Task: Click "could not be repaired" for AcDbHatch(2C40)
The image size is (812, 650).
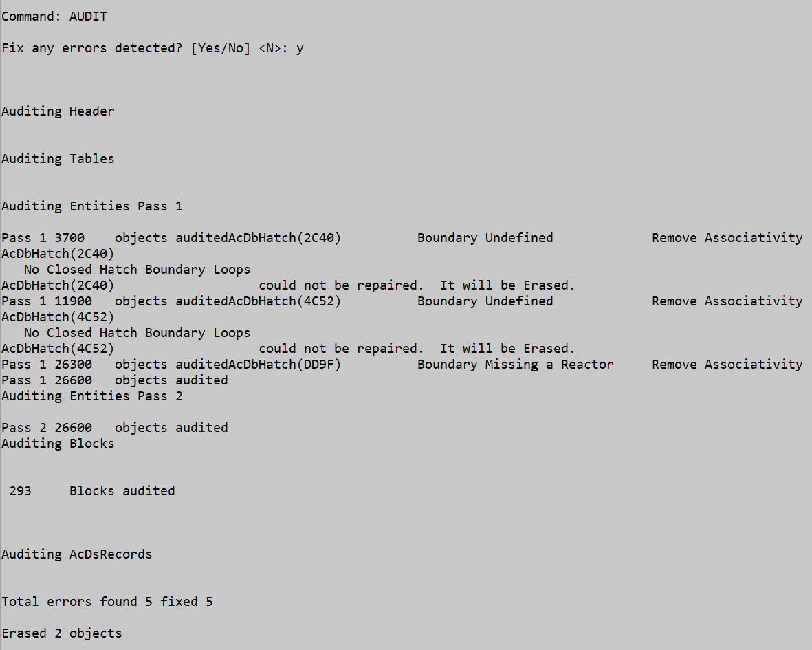Action: [341, 285]
